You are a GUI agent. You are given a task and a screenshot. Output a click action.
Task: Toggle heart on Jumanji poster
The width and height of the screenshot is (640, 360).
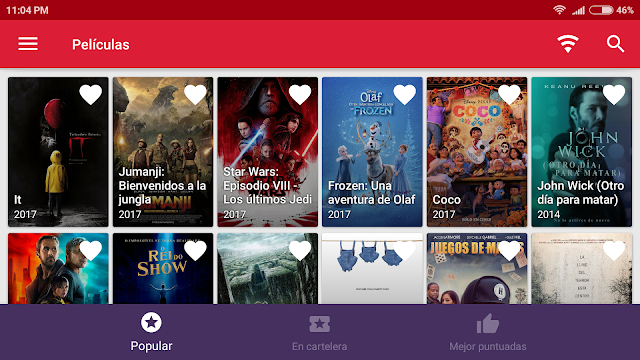195,95
